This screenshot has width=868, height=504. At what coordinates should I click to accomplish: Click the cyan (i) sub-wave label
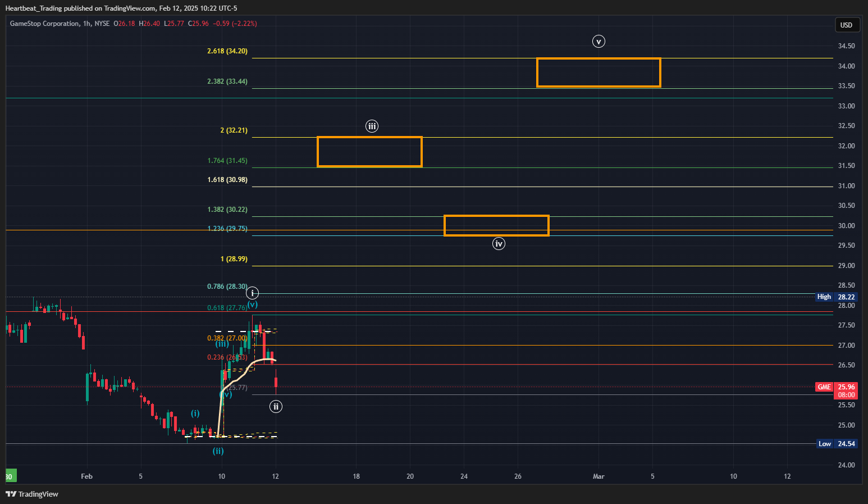[195, 414]
